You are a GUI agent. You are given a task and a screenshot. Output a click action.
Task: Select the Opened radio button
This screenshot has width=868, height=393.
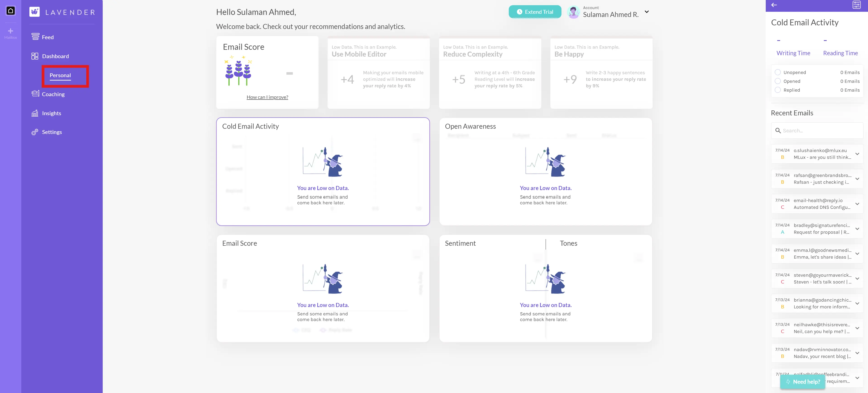778,81
